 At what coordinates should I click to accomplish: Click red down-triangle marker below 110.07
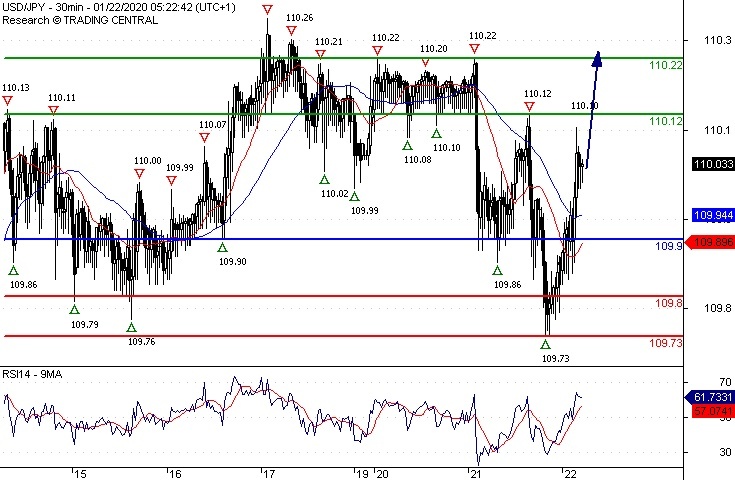[x=204, y=137]
